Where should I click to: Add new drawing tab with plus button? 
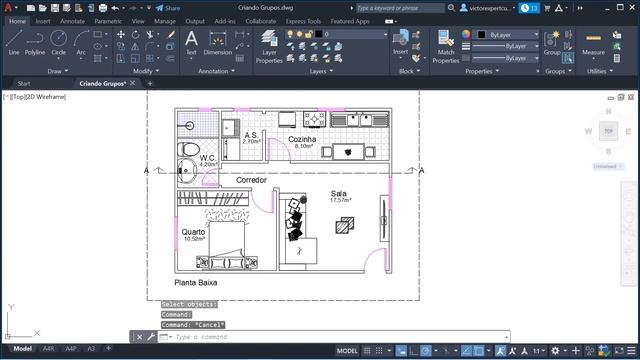(x=150, y=83)
